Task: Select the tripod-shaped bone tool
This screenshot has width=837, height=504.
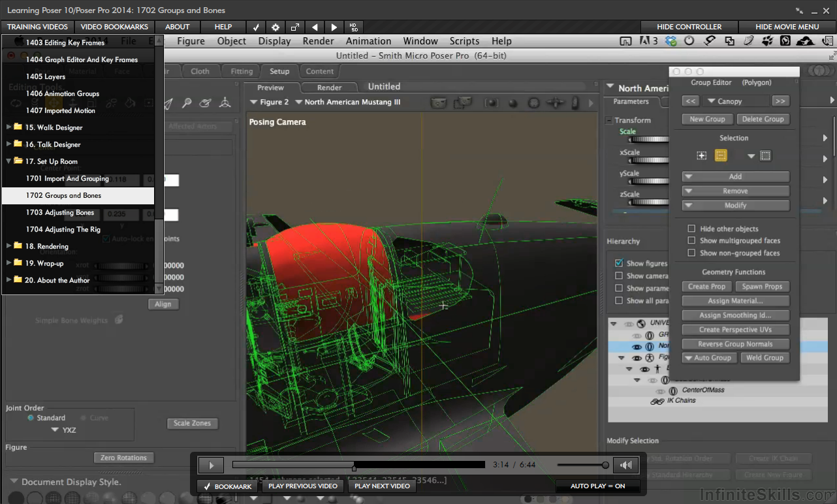Action: (225, 103)
